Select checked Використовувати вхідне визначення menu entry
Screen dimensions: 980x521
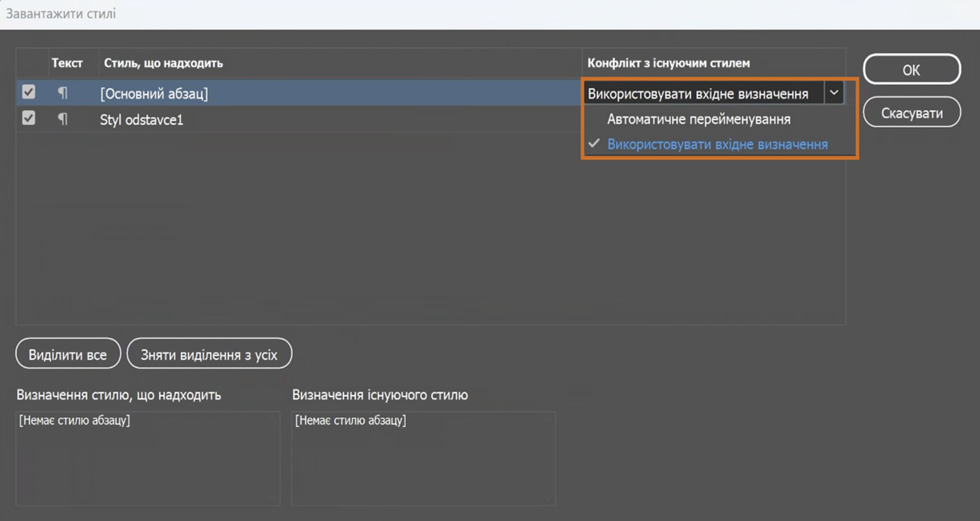click(717, 145)
